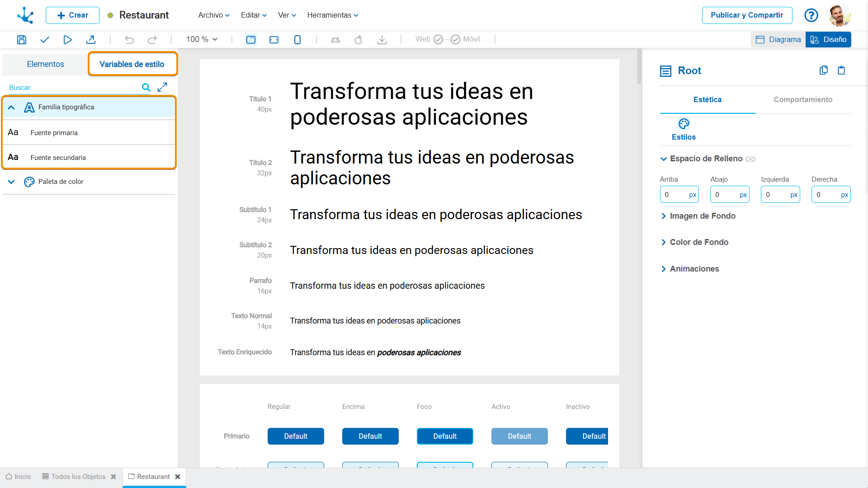Switch to the Comportamiento tab
The image size is (868, 488).
[802, 99]
